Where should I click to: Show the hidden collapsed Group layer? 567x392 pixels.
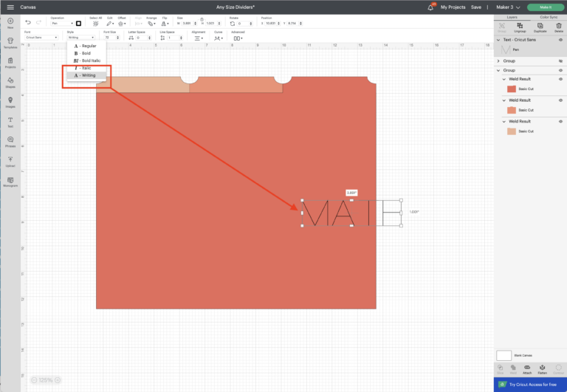561,61
